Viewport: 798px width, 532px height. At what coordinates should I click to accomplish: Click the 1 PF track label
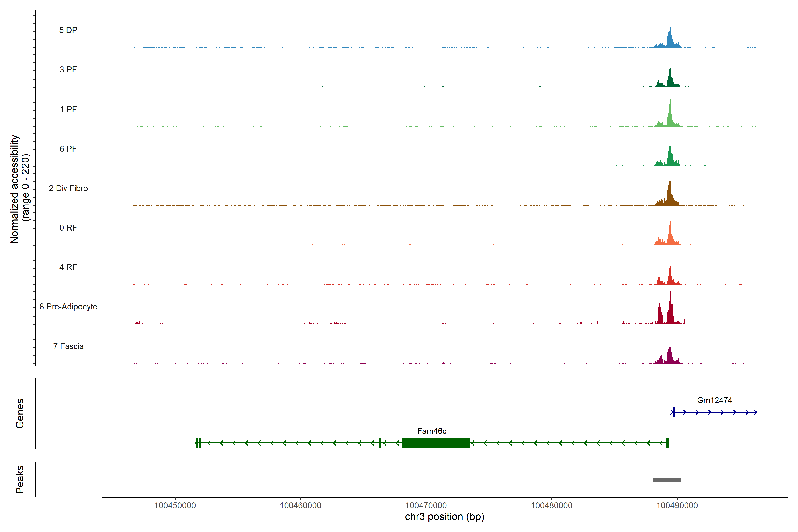[68, 109]
